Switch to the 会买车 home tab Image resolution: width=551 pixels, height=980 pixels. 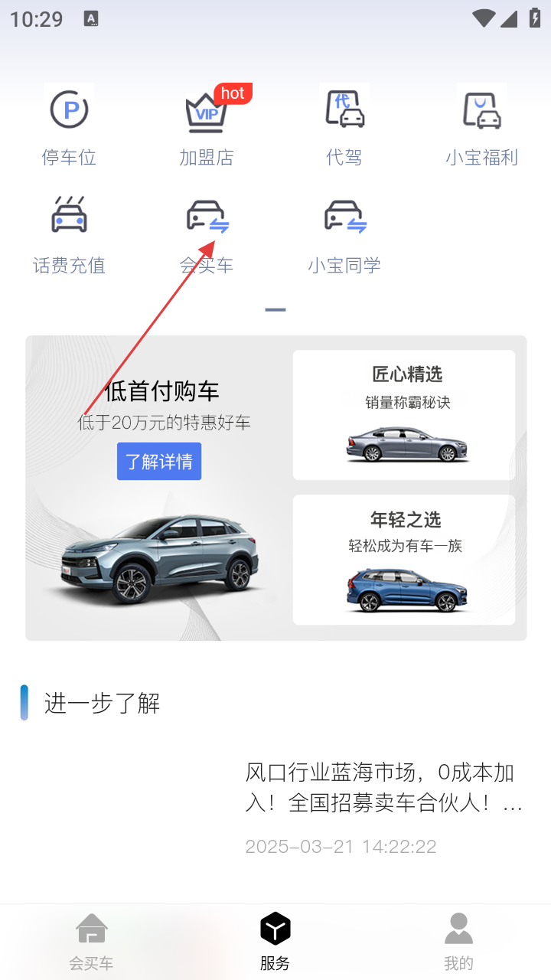click(92, 942)
